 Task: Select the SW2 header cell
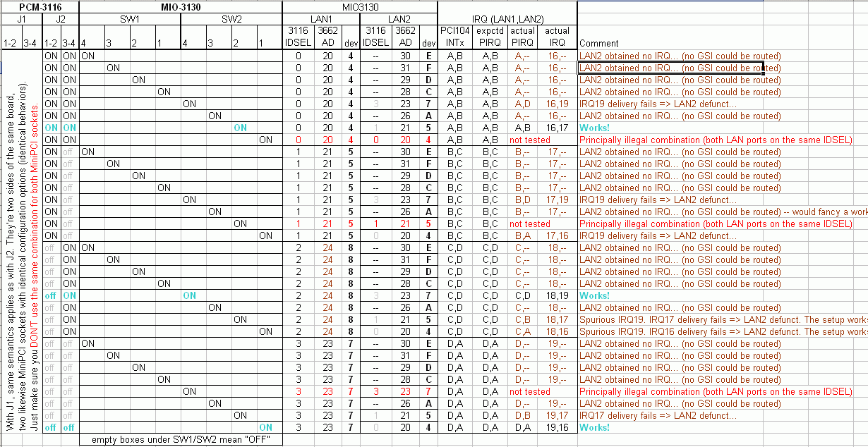[232, 20]
